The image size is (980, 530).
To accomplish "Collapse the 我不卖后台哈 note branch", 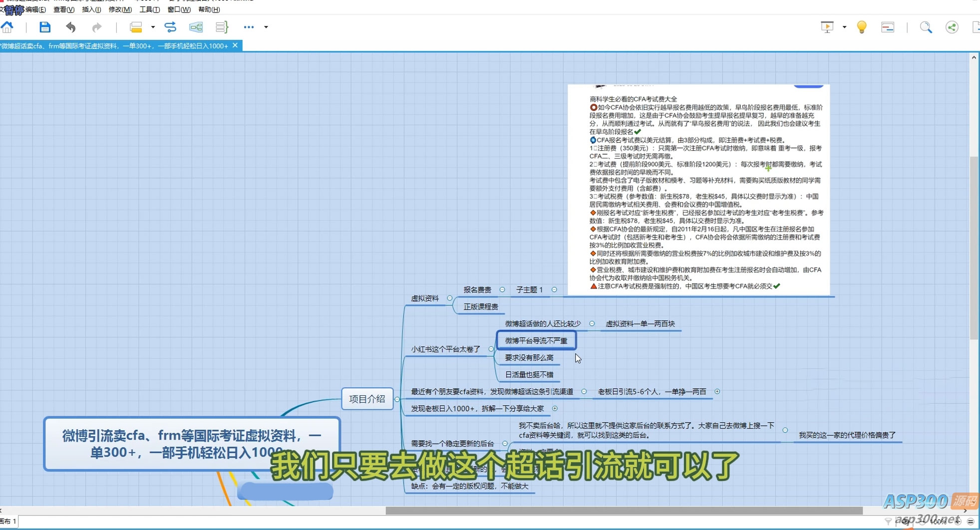I will pos(785,430).
